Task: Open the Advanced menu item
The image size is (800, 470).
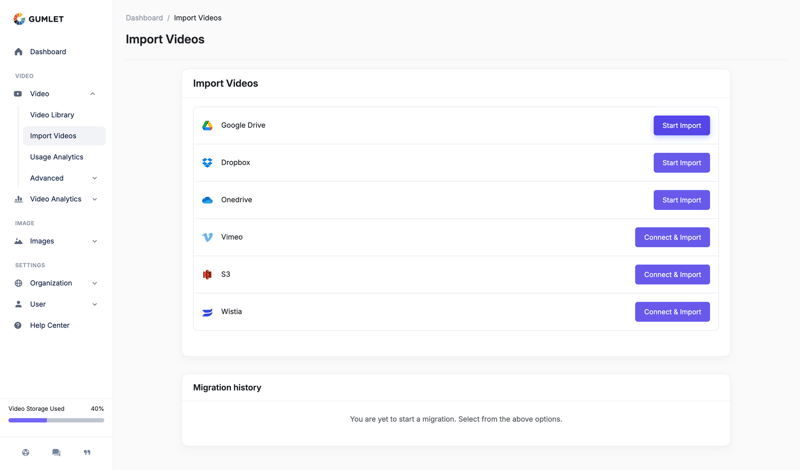Action: [46, 178]
